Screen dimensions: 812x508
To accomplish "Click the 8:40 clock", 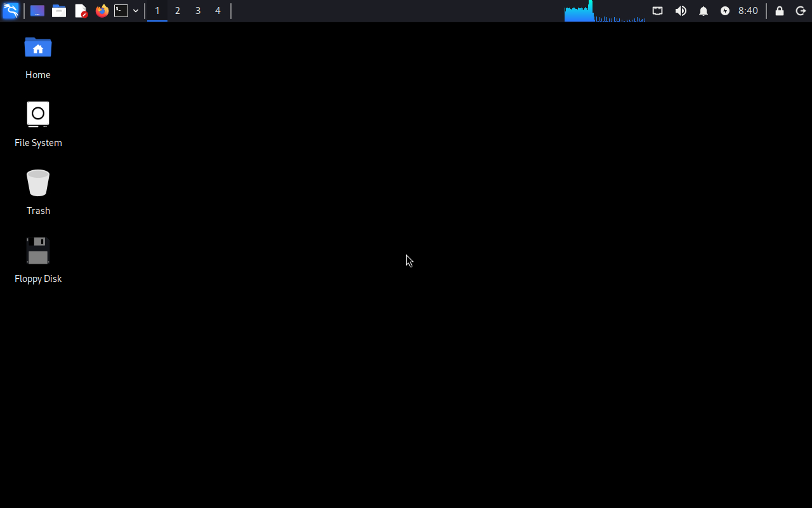I will pos(748,11).
